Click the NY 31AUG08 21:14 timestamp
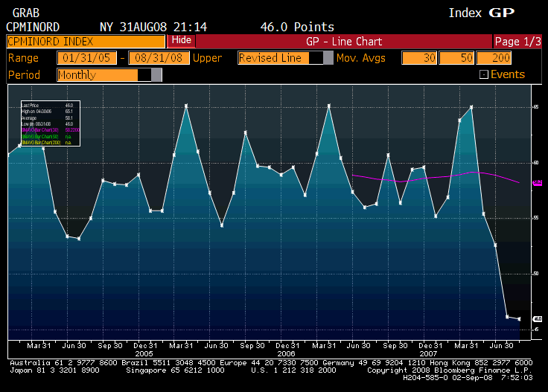This screenshot has width=548, height=392. point(153,28)
